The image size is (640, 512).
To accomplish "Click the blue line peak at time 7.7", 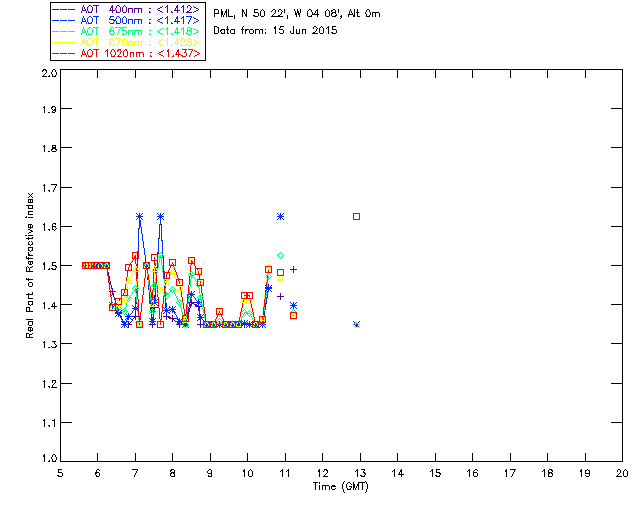I will tap(160, 216).
